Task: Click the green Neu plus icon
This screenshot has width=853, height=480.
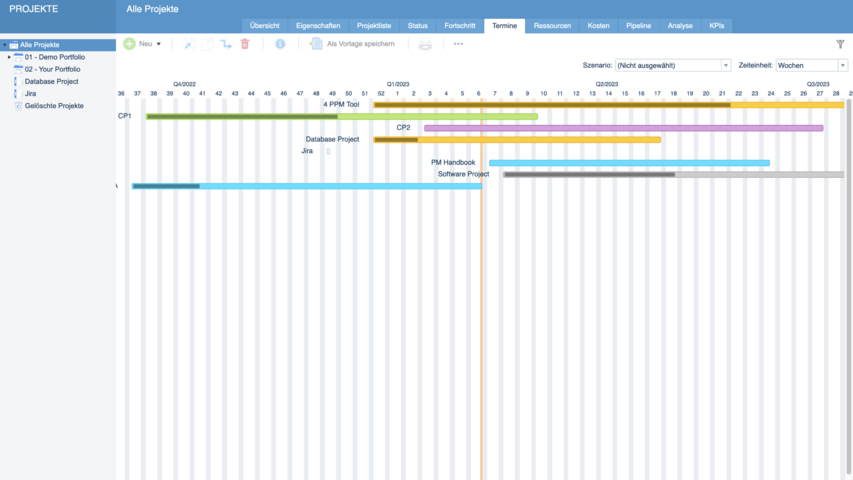Action: (x=129, y=44)
